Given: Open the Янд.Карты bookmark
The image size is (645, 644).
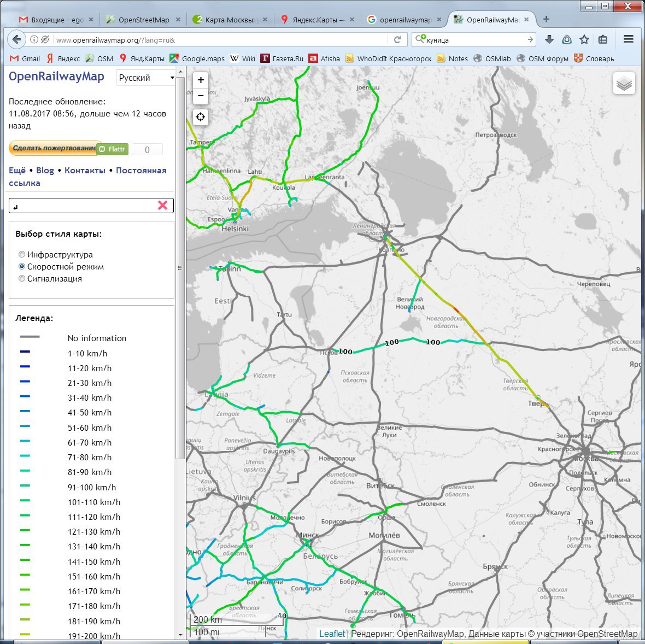Looking at the screenshot, I should coord(142,58).
